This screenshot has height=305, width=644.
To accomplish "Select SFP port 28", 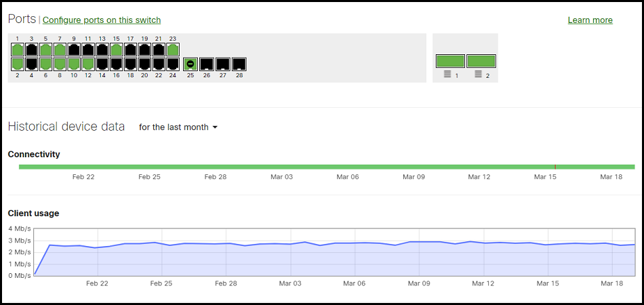I will click(x=239, y=64).
